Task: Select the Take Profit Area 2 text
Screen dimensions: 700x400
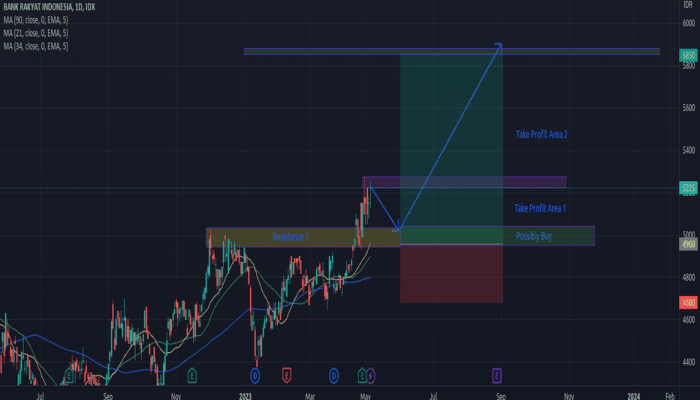Action: point(541,133)
